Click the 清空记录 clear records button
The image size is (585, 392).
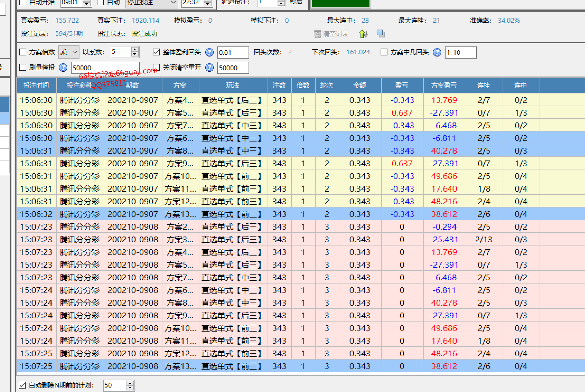click(x=331, y=34)
